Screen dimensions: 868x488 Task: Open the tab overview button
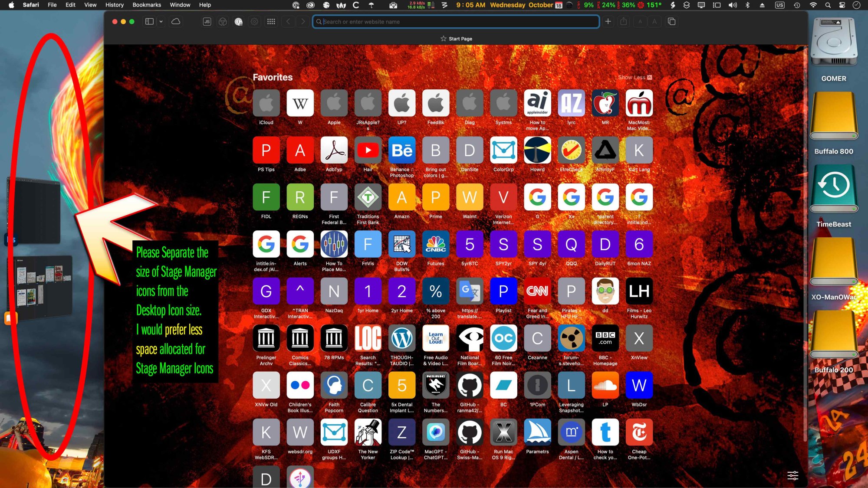[671, 21]
